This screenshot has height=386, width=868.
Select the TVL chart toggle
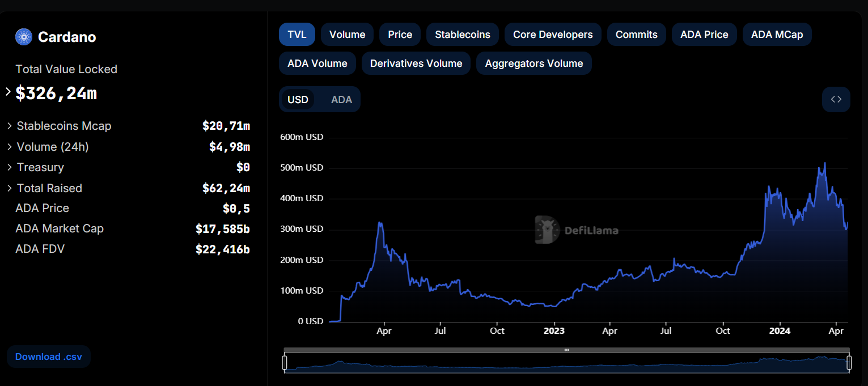point(297,35)
